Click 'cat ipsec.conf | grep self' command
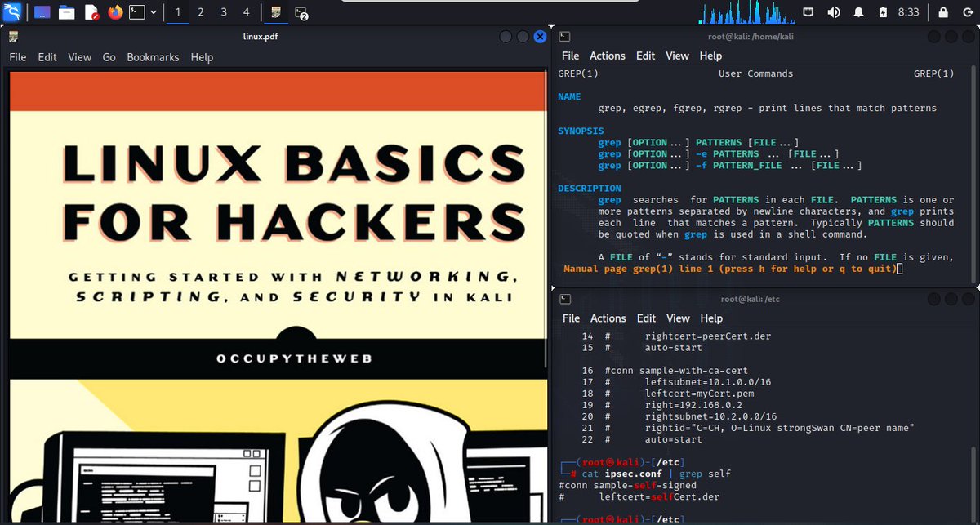Viewport: 980px width, 525px height. (657, 474)
